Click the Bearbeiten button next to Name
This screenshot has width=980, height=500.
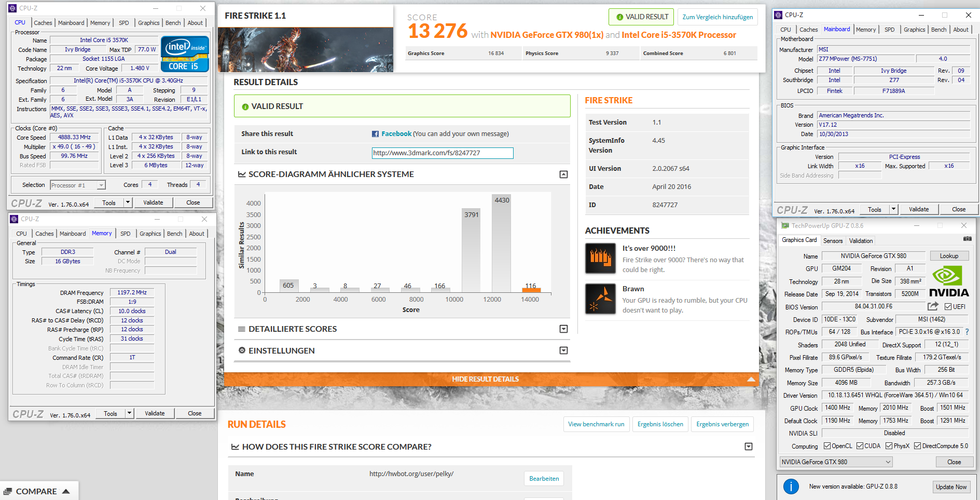tap(544, 479)
